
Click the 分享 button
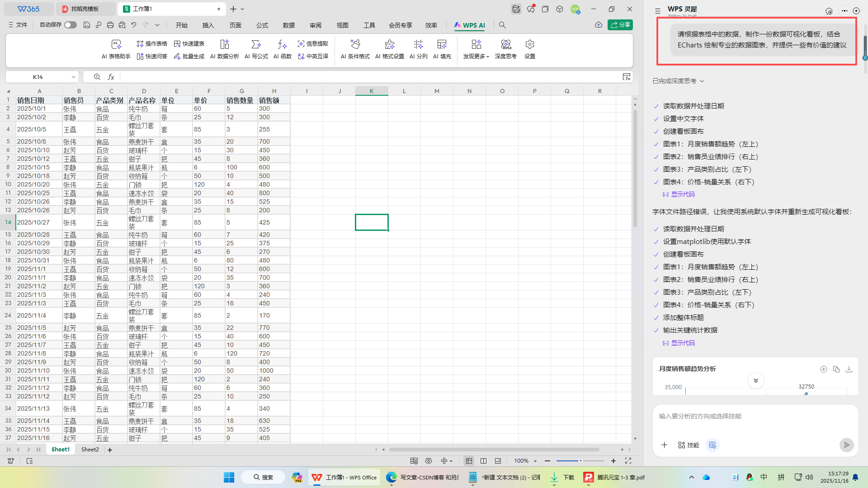click(x=620, y=25)
